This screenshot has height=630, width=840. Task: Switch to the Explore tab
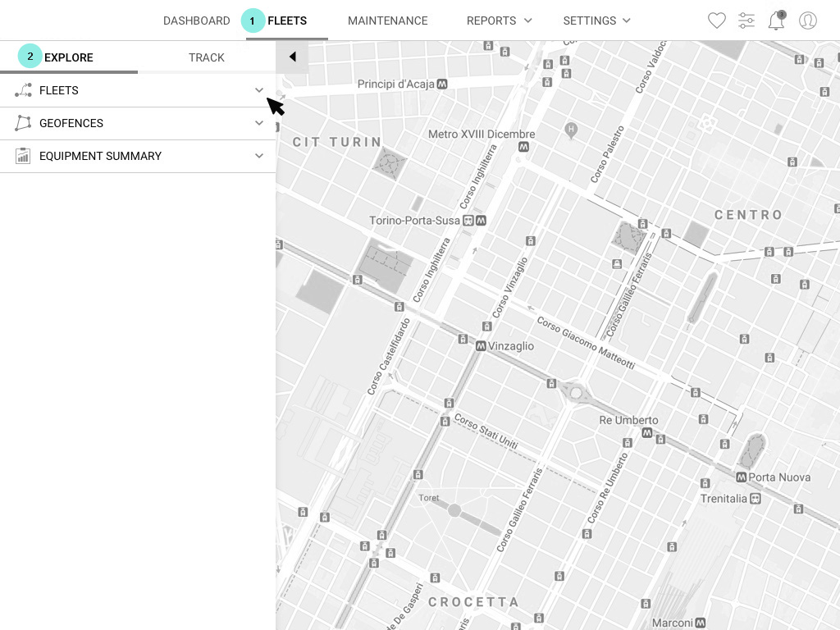pos(69,57)
